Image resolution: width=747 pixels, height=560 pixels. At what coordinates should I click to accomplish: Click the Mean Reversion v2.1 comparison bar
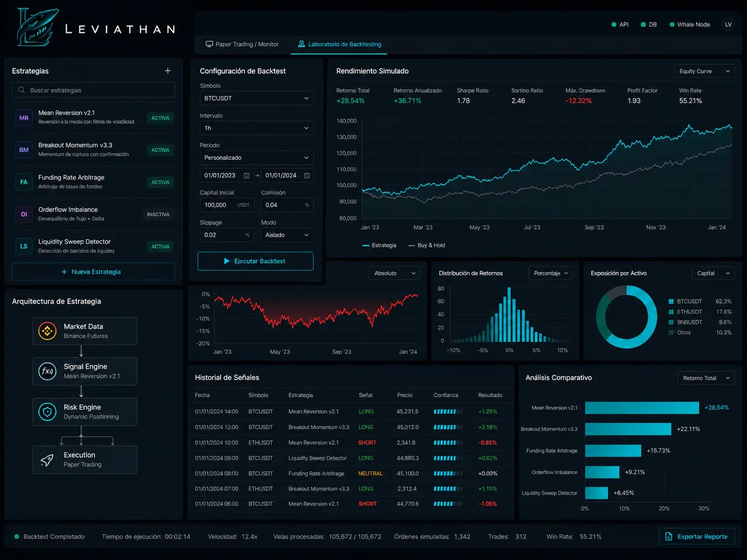coord(642,408)
